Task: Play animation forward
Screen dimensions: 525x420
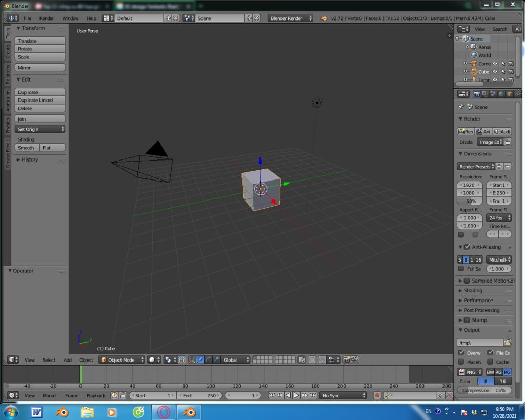Action: (x=296, y=395)
